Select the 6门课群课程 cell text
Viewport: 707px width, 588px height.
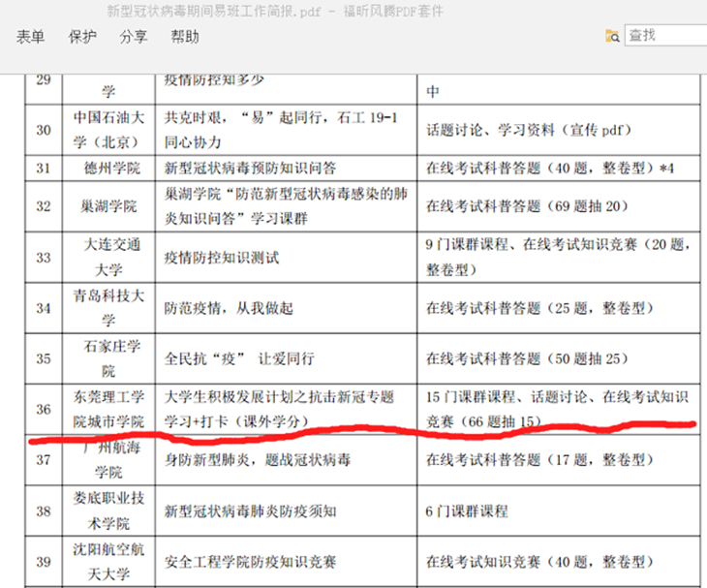click(467, 511)
